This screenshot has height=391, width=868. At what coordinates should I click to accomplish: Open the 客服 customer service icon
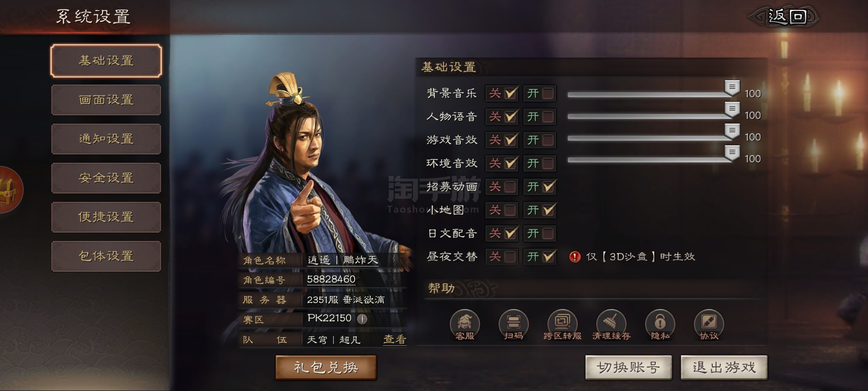tap(465, 325)
